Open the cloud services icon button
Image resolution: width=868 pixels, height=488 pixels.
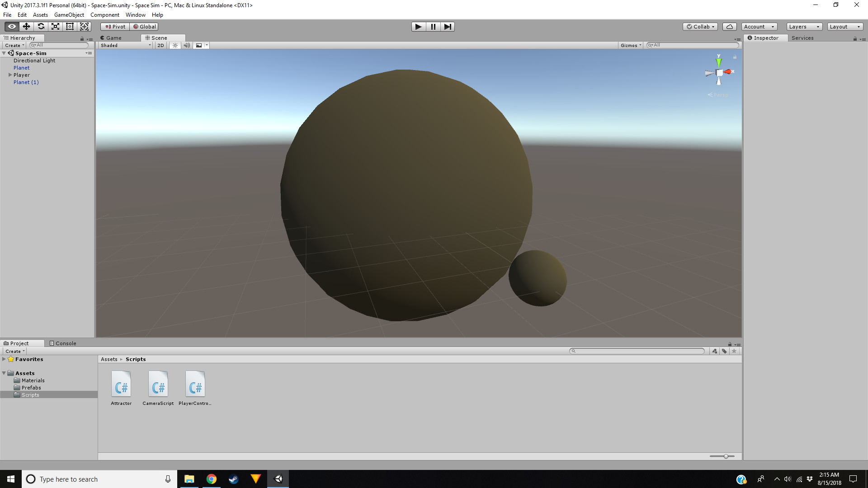click(x=729, y=27)
